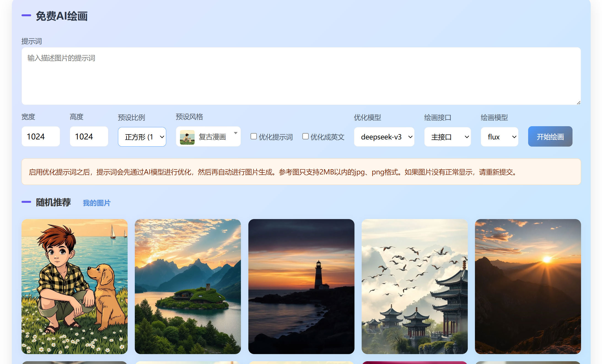Click the width field showing 1024
Image resolution: width=602 pixels, height=364 pixels.
click(x=41, y=136)
